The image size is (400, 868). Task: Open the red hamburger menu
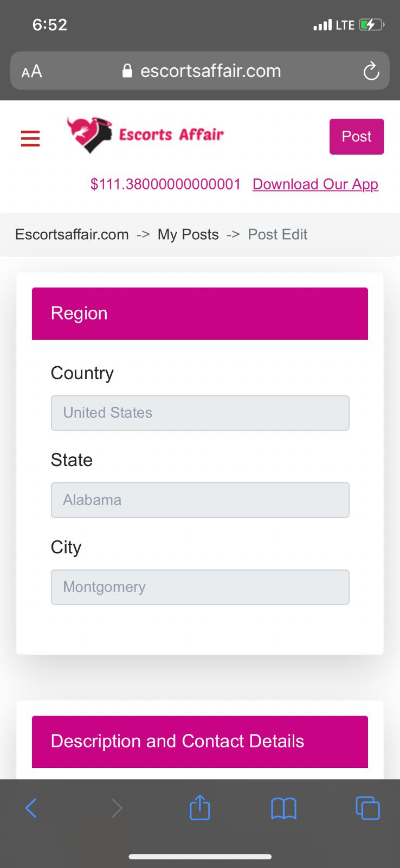[30, 138]
